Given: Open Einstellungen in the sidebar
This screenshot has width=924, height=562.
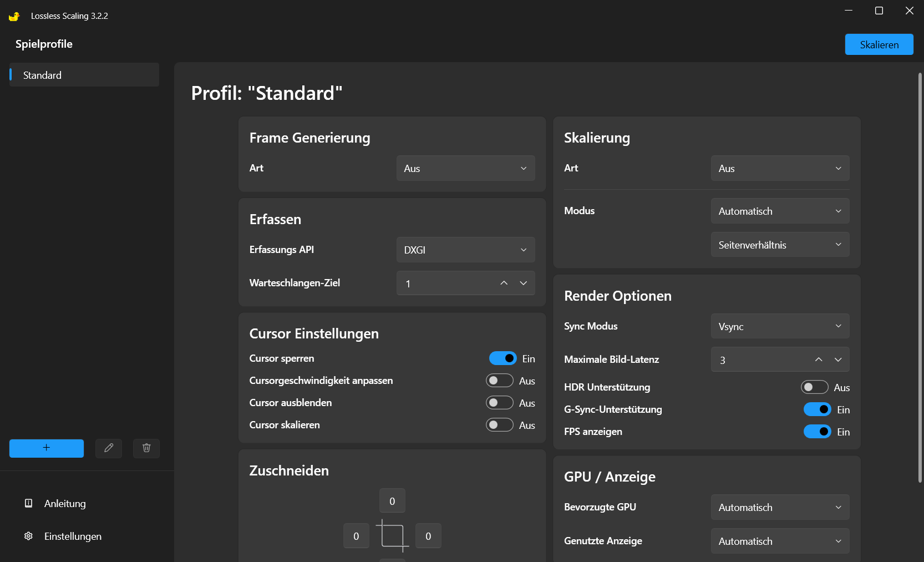Looking at the screenshot, I should pyautogui.click(x=73, y=536).
